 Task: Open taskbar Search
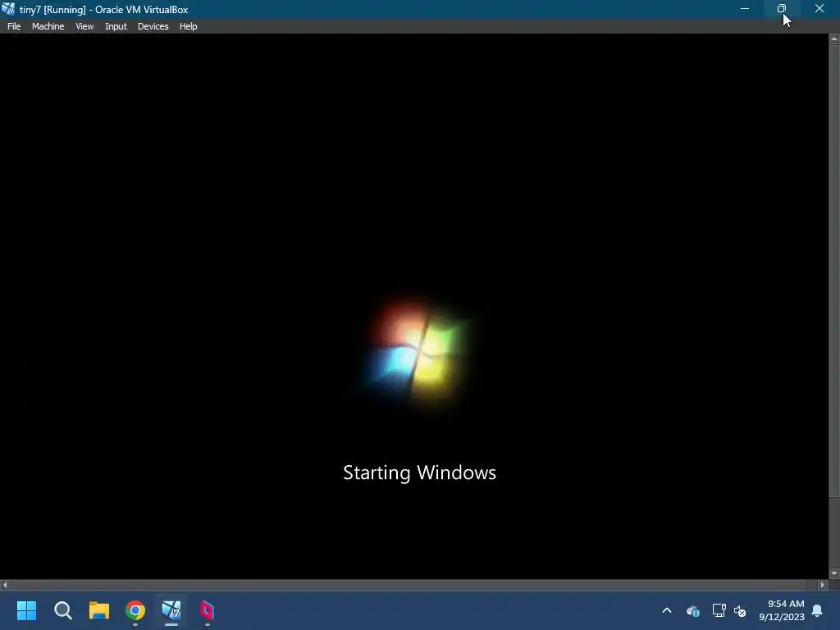point(62,610)
